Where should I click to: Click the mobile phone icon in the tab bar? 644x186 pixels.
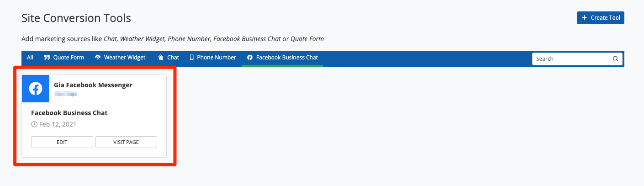tap(192, 58)
